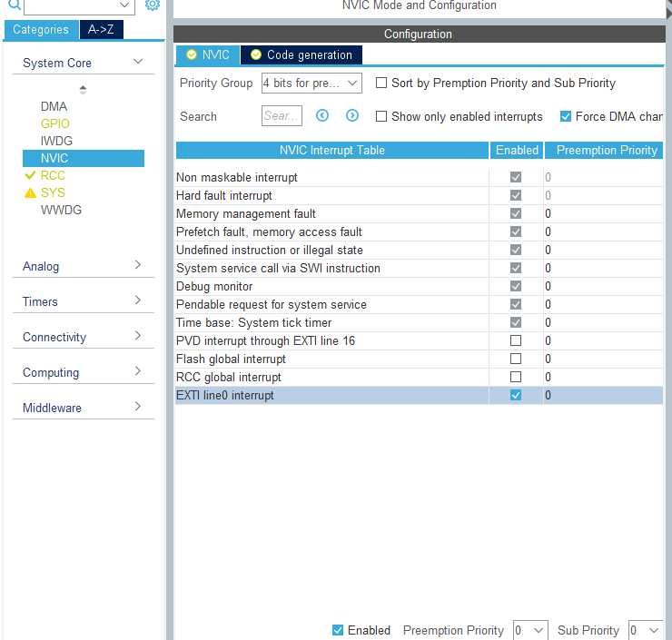The width and height of the screenshot is (672, 640).
Task: Click the NVIC Interrupt Table column header
Action: click(332, 151)
